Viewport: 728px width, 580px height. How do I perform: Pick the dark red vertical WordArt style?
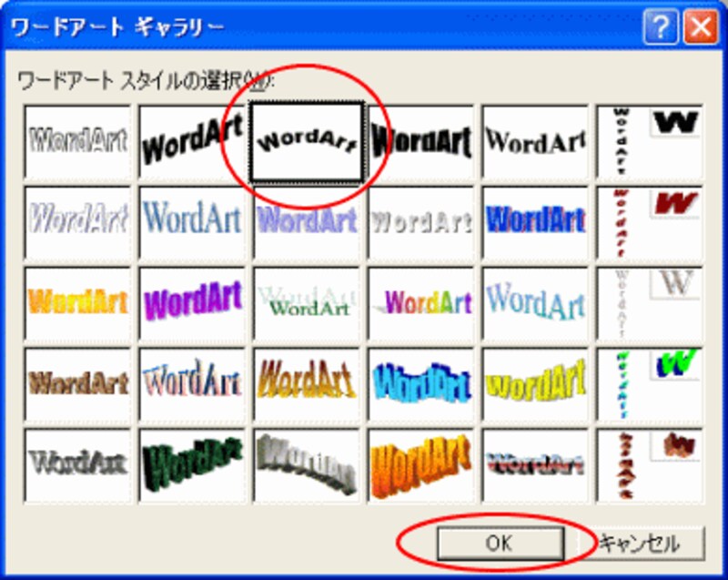[x=650, y=222]
